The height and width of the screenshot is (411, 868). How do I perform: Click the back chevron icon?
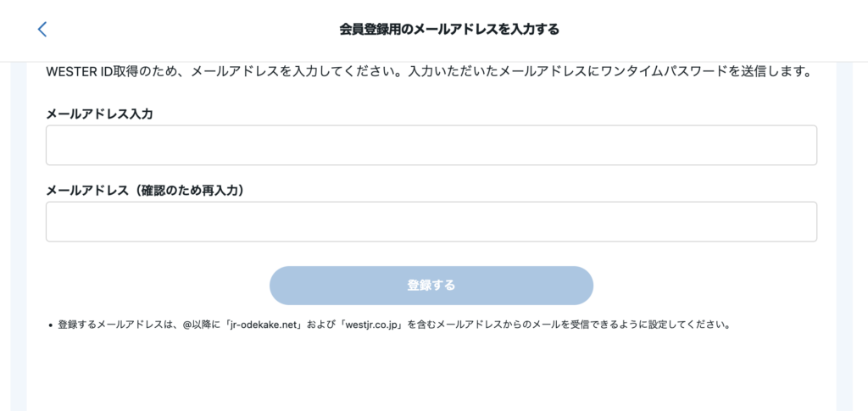(42, 30)
